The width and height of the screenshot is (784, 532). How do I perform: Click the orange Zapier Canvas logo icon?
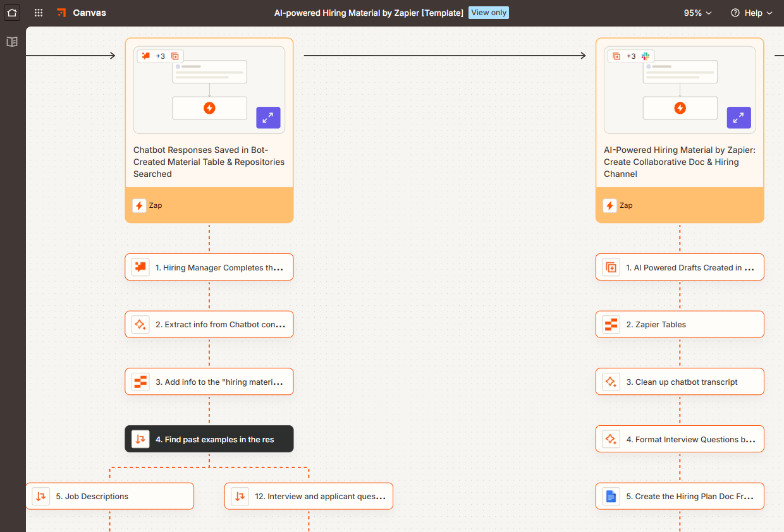(x=61, y=12)
